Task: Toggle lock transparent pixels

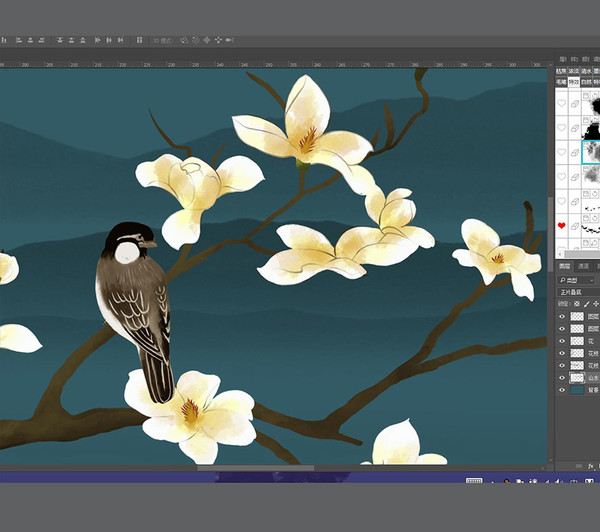Action: coord(577,304)
